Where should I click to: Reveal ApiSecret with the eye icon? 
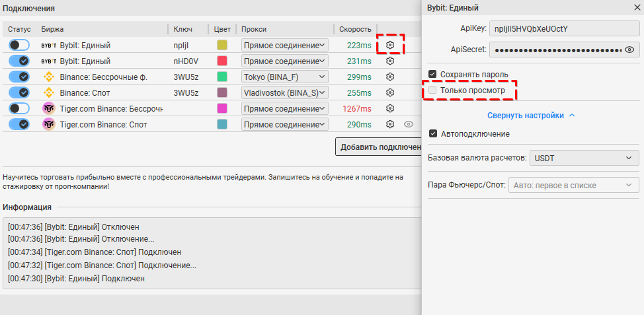pyautogui.click(x=629, y=50)
